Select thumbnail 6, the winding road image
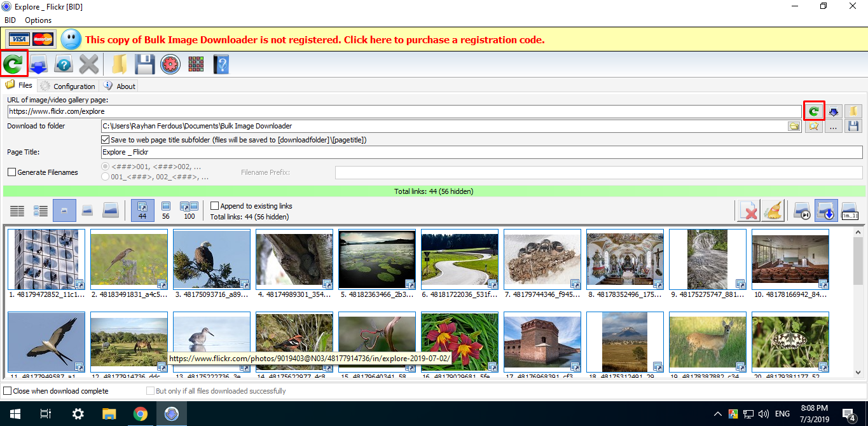 459,259
